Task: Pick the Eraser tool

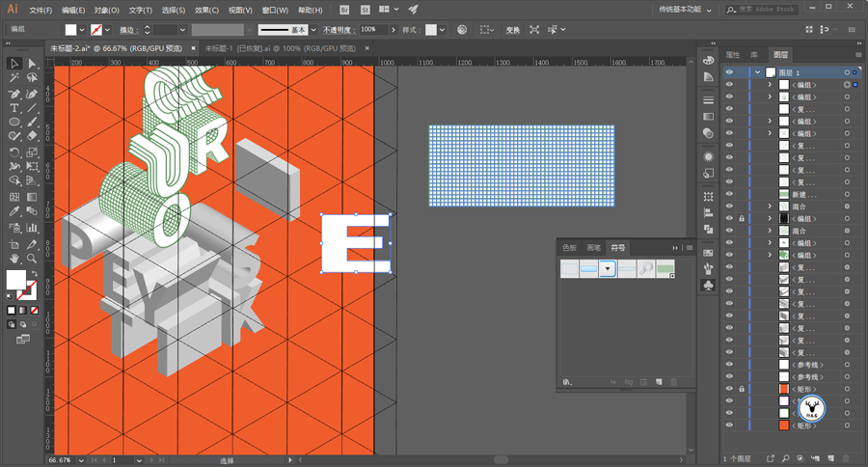Action: point(32,136)
